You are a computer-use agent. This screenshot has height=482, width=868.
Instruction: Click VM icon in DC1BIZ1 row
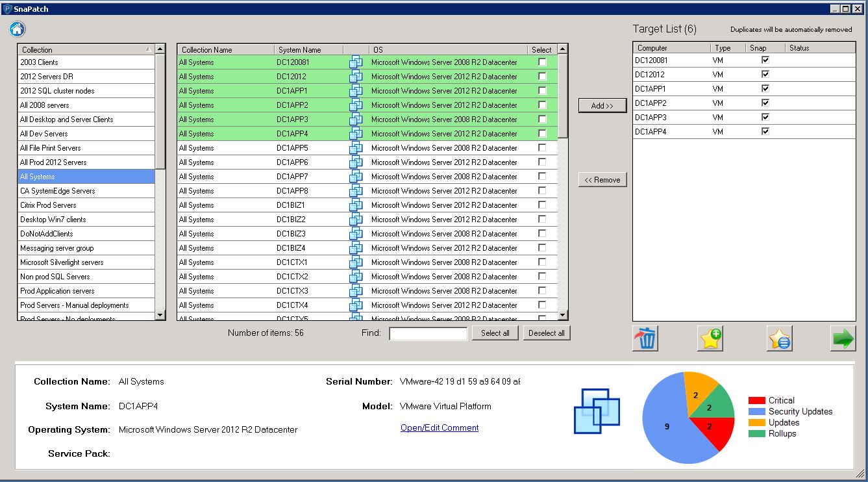(x=356, y=205)
